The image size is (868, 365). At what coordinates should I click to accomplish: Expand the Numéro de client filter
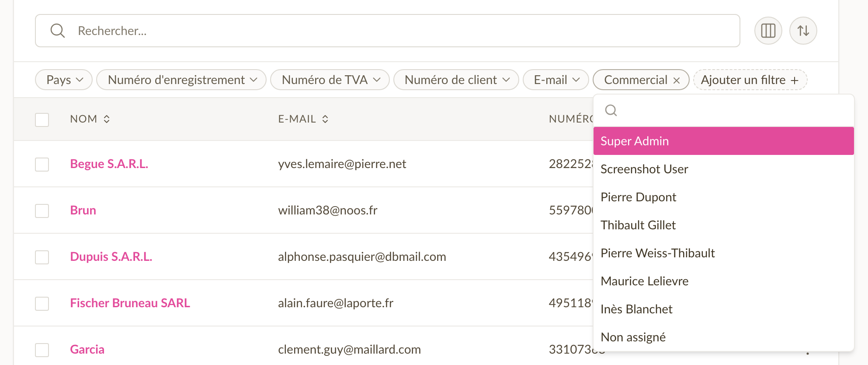pos(456,80)
